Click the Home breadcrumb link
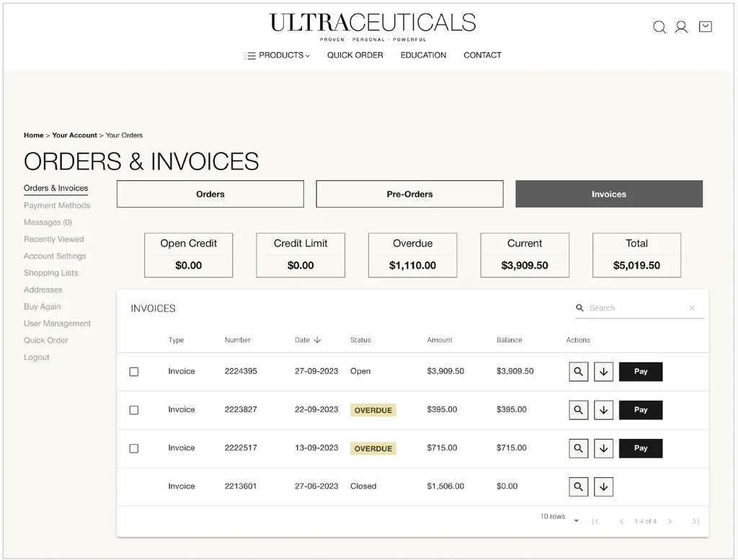The image size is (738, 560). tap(33, 135)
